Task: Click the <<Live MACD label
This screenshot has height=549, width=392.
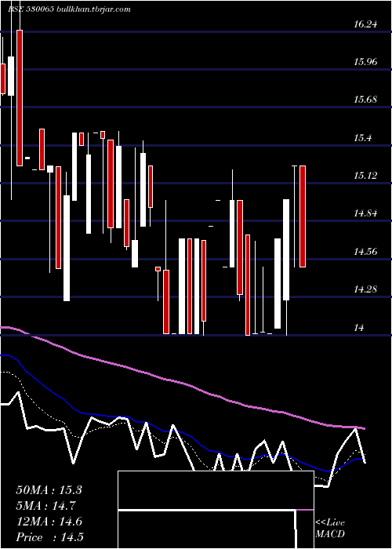Action: click(330, 529)
